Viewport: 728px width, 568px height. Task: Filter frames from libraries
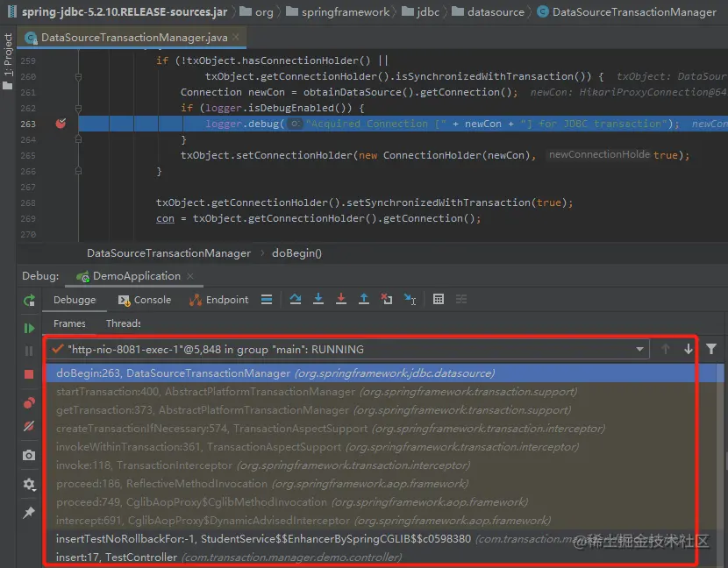click(711, 349)
